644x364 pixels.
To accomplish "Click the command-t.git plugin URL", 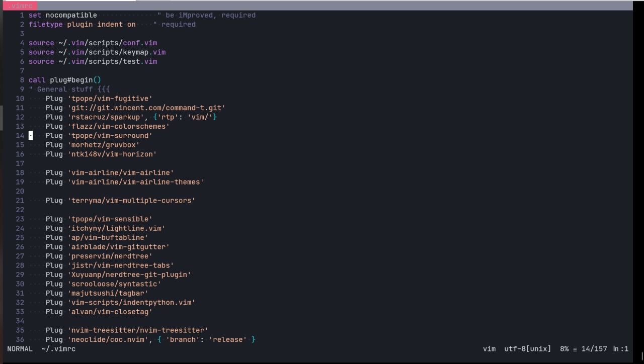I will [146, 108].
